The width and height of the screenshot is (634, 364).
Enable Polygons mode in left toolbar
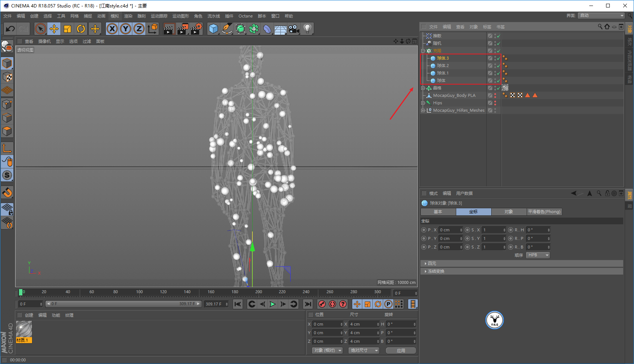click(x=7, y=131)
